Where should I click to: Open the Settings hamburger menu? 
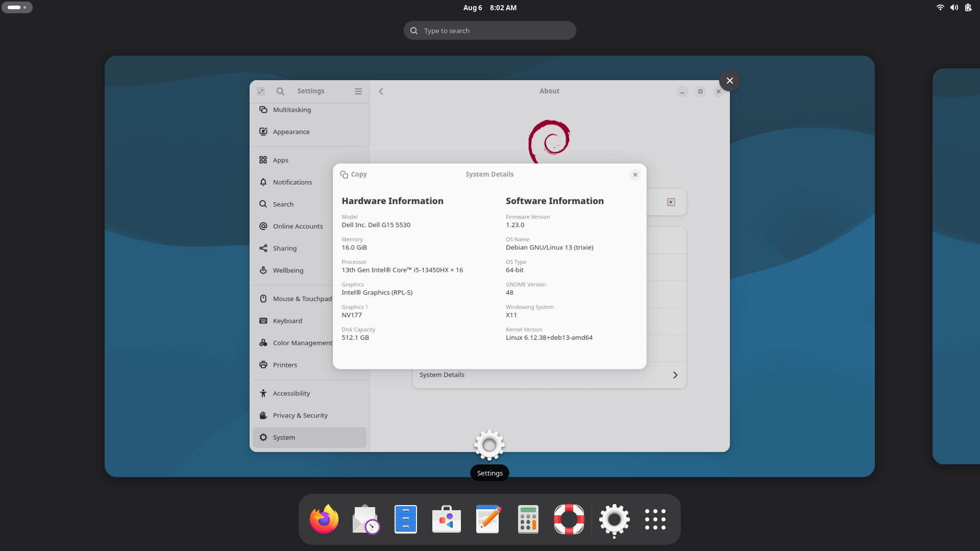point(358,91)
